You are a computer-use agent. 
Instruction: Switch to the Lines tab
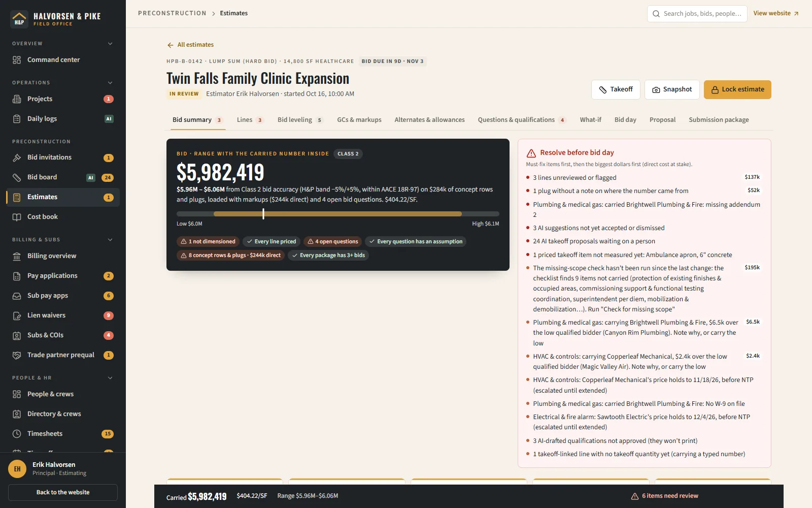click(x=250, y=120)
